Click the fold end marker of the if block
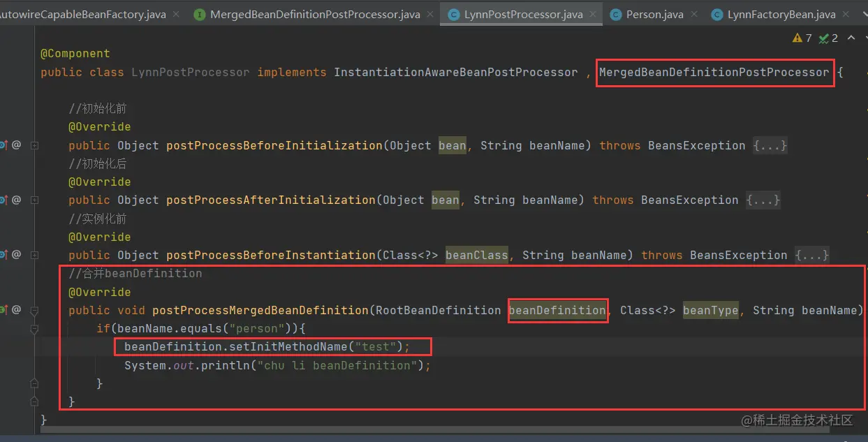The image size is (868, 442). click(x=34, y=383)
